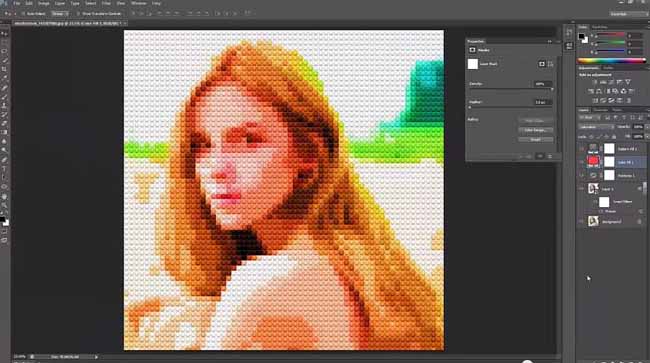Add a Curves adjustment
The image size is (650, 363).
point(611,82)
